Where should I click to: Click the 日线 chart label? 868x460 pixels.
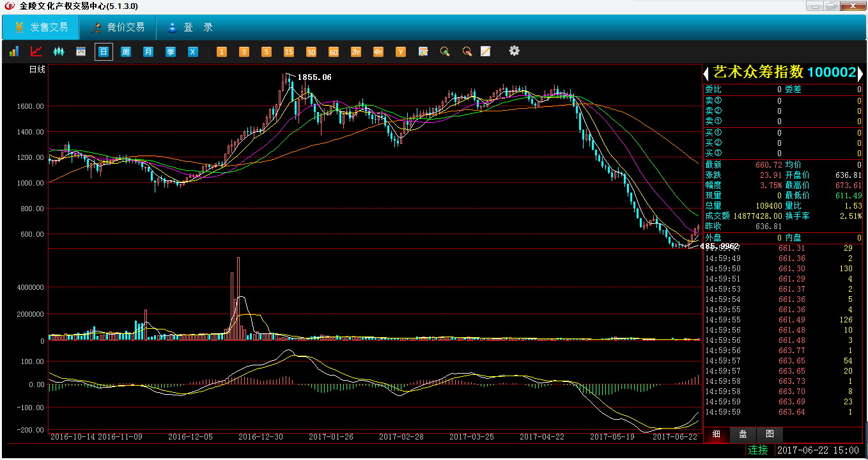(38, 70)
